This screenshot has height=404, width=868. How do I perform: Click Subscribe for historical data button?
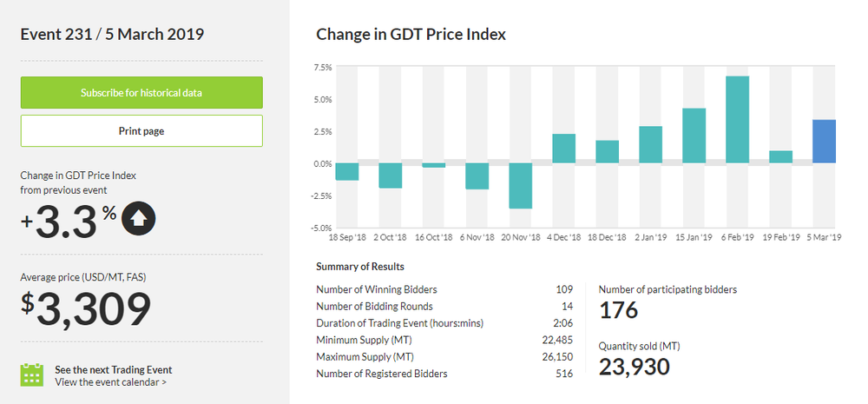(x=141, y=92)
